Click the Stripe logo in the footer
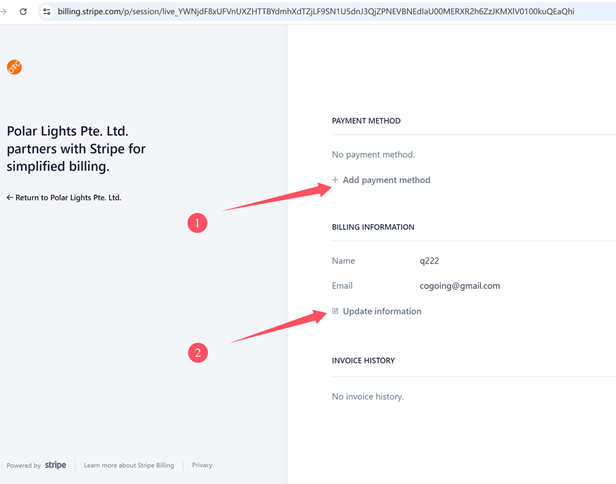Viewport: 616px width, 484px height. 55,465
